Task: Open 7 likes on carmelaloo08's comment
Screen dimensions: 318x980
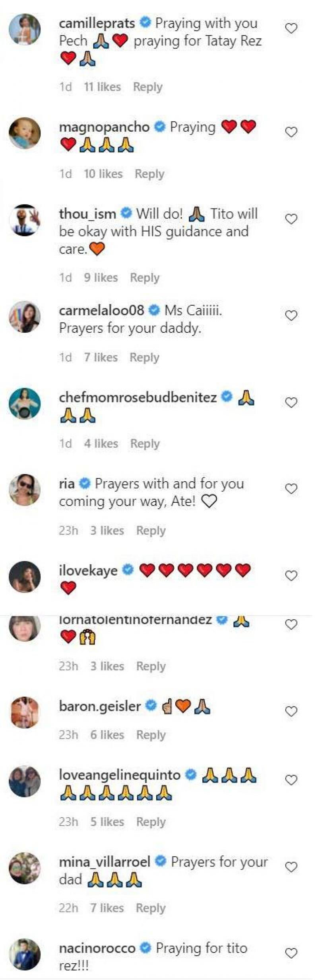Action: click(101, 357)
